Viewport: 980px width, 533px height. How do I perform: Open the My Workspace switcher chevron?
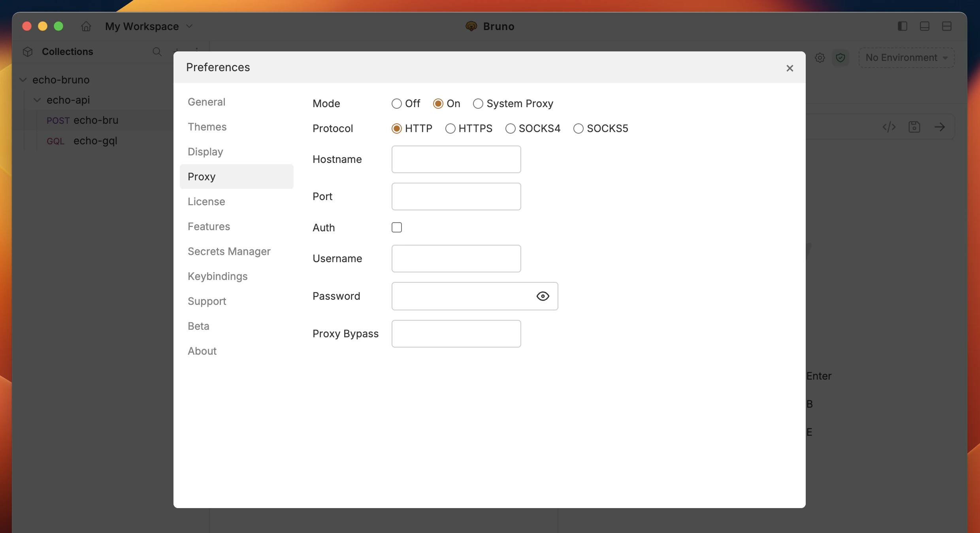pyautogui.click(x=189, y=26)
